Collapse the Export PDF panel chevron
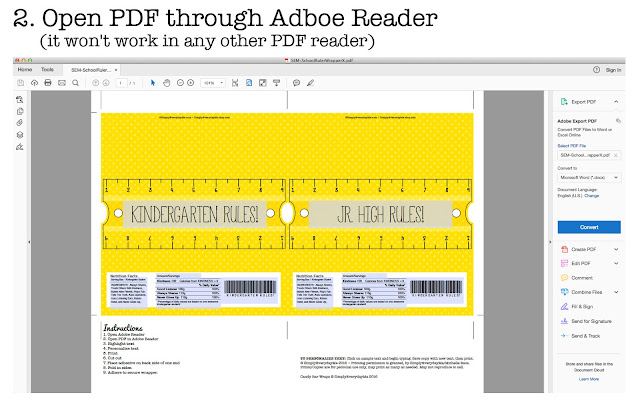Image resolution: width=640 pixels, height=407 pixels. click(616, 102)
